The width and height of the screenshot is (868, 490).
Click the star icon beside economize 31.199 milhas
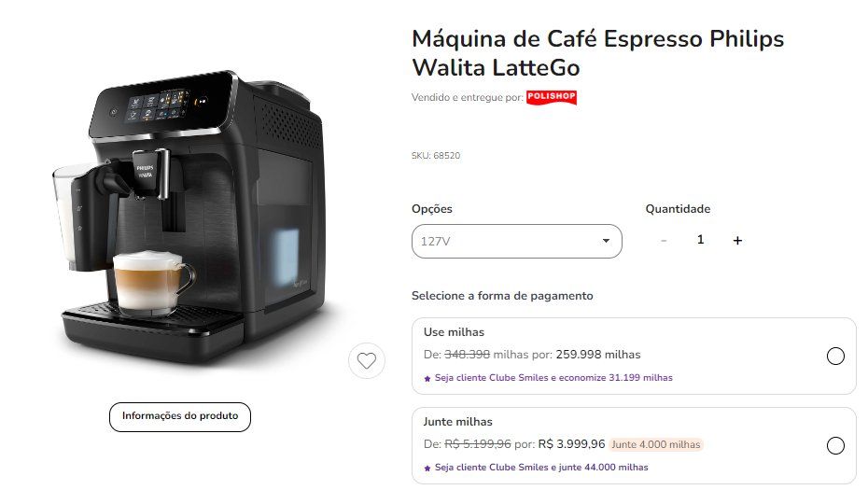pyautogui.click(x=427, y=379)
